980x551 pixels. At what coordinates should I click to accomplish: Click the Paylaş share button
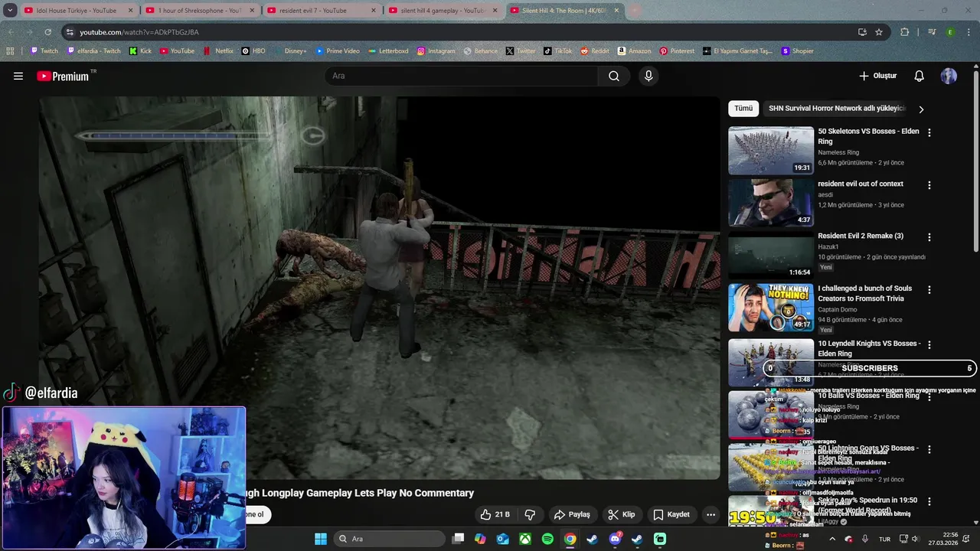click(x=572, y=514)
